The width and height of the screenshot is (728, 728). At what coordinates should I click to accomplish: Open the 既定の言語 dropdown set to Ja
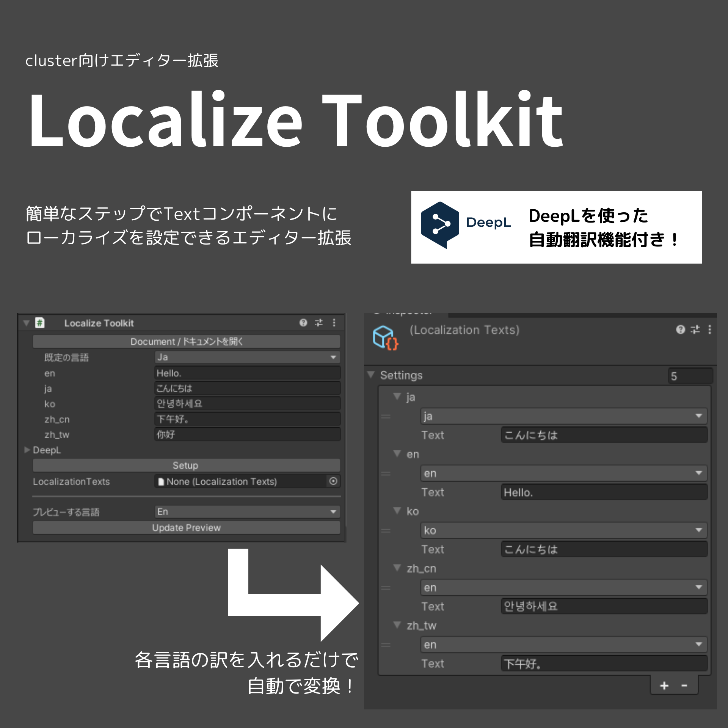coord(246,357)
